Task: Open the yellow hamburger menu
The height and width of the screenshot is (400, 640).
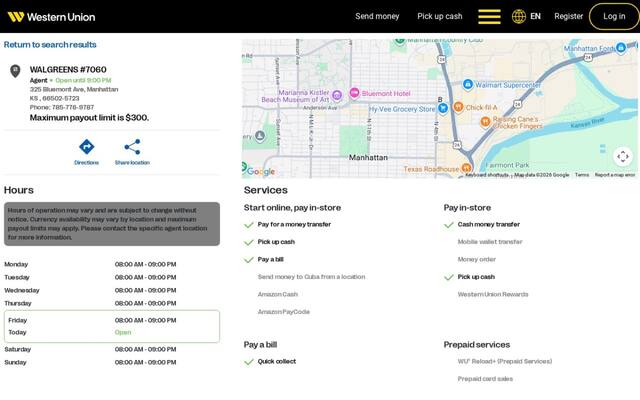Action: pyautogui.click(x=489, y=17)
